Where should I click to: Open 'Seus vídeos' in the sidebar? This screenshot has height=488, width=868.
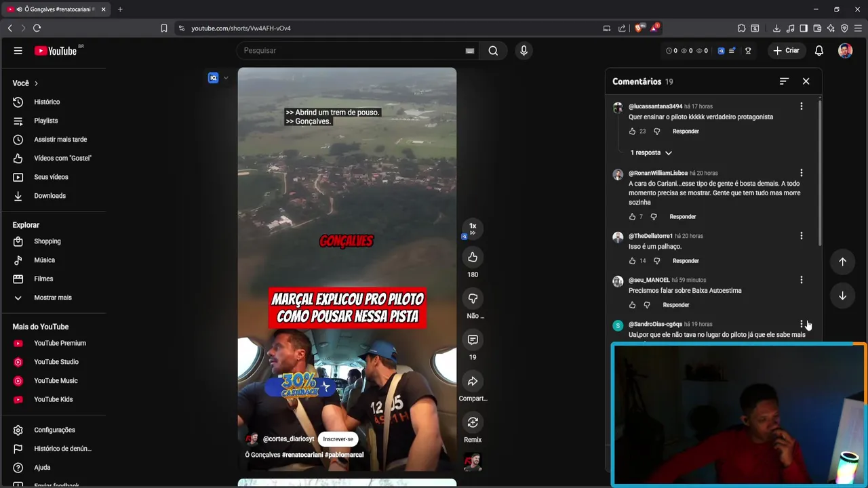click(x=53, y=177)
